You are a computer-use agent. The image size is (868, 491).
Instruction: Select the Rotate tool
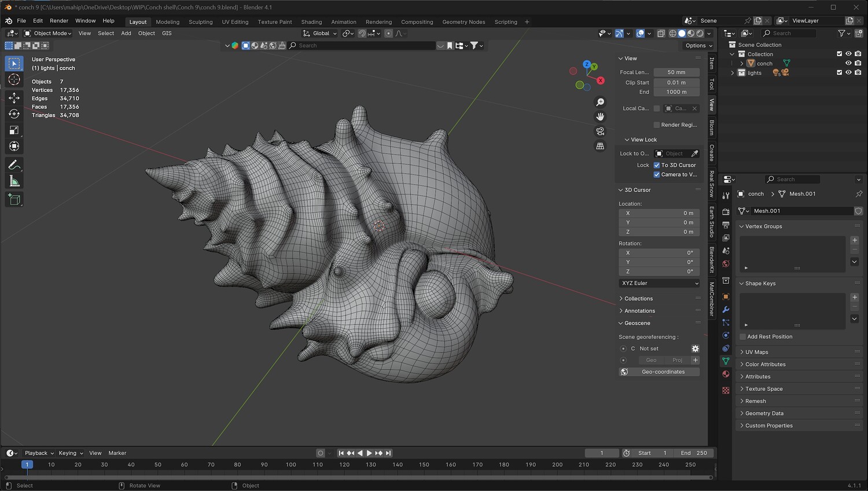click(x=14, y=114)
